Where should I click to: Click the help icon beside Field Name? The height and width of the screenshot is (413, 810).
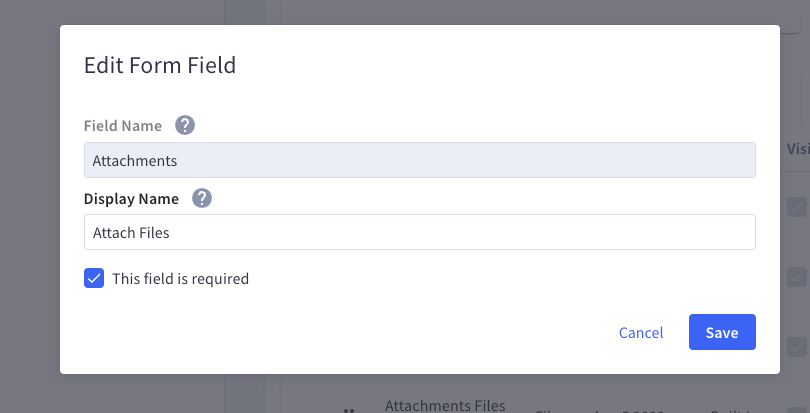(x=184, y=125)
